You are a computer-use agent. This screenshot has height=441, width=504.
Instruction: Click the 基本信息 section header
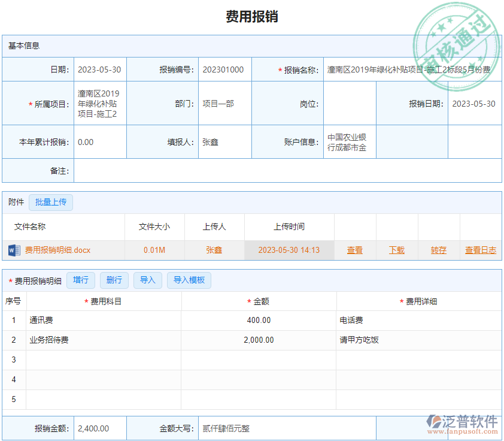pyautogui.click(x=23, y=46)
